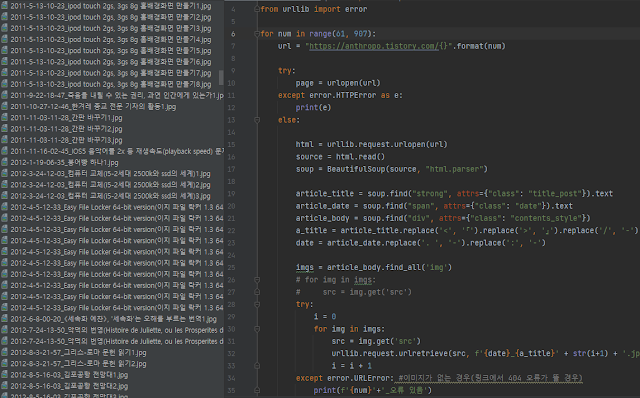Click the 'article_title' variable on line 19
The image size is (640, 398).
coord(324,193)
